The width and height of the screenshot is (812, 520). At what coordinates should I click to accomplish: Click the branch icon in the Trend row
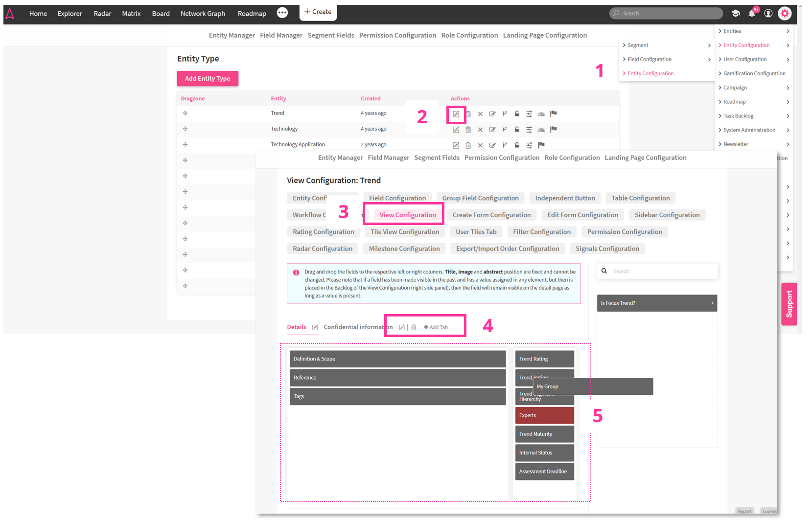pyautogui.click(x=504, y=114)
